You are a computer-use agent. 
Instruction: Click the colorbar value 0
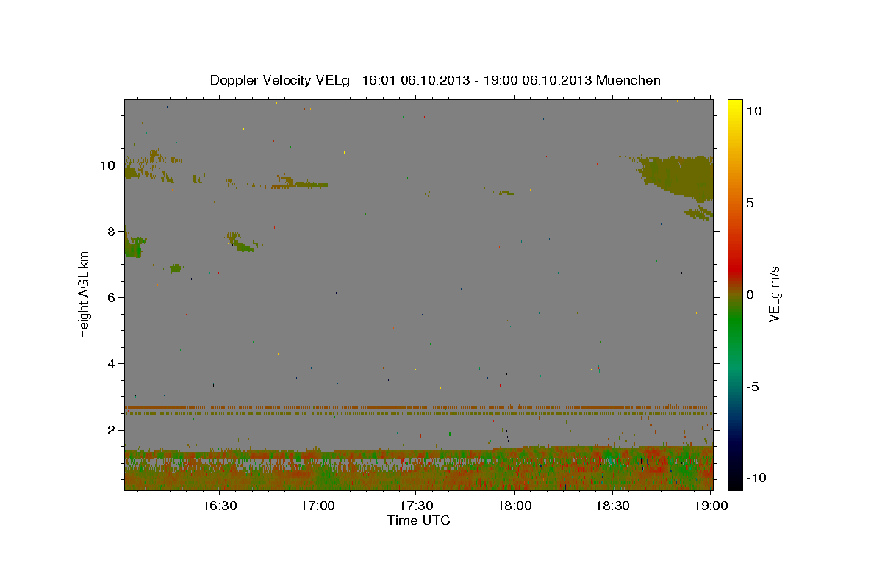[x=750, y=295]
